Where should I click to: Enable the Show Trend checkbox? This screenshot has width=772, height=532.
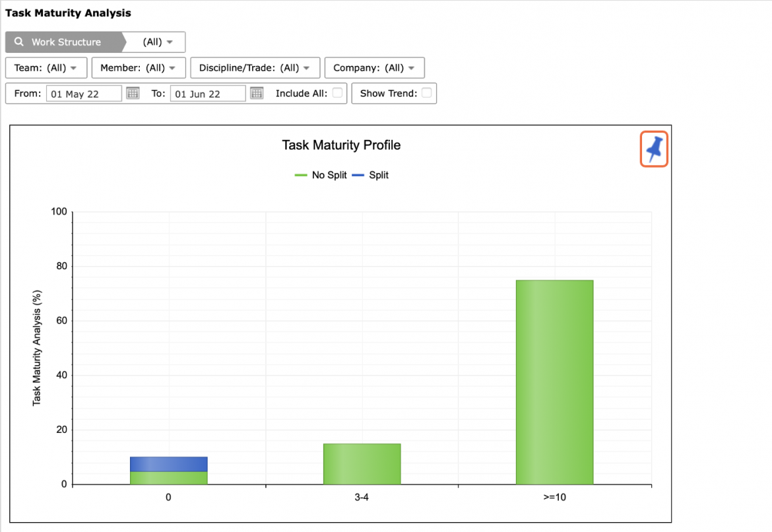tap(426, 92)
